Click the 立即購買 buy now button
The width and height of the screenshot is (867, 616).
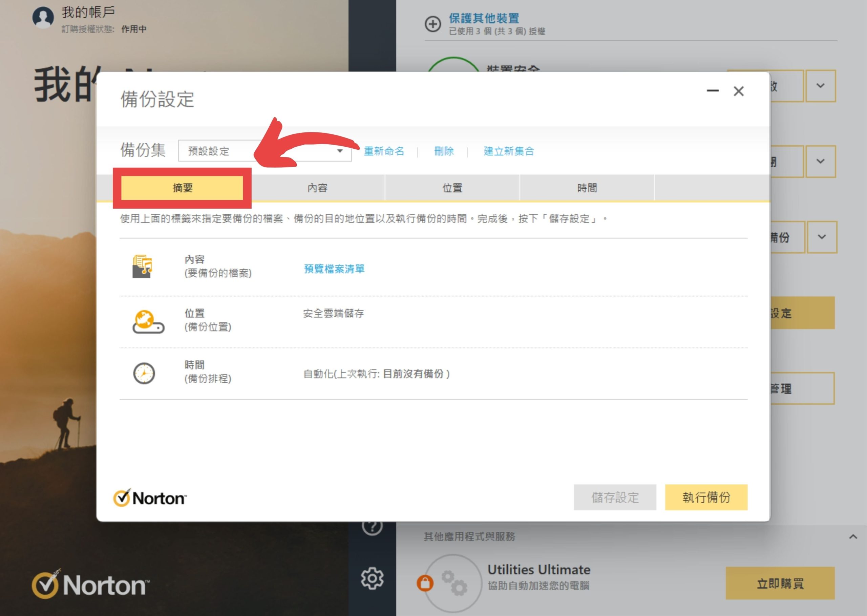click(x=780, y=583)
